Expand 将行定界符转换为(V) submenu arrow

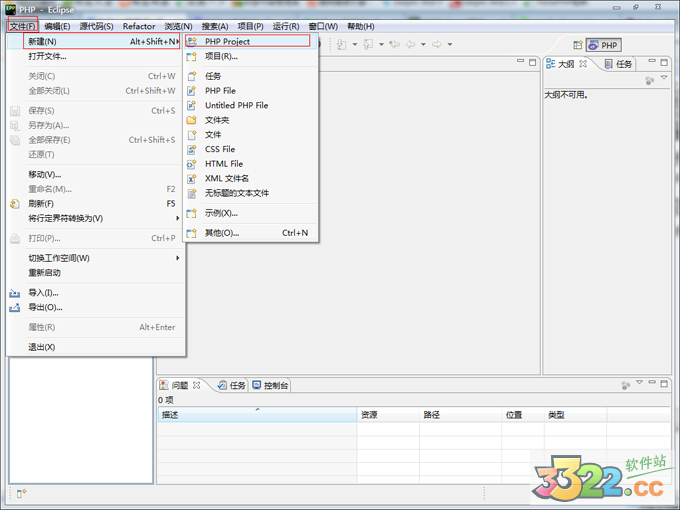(x=177, y=218)
